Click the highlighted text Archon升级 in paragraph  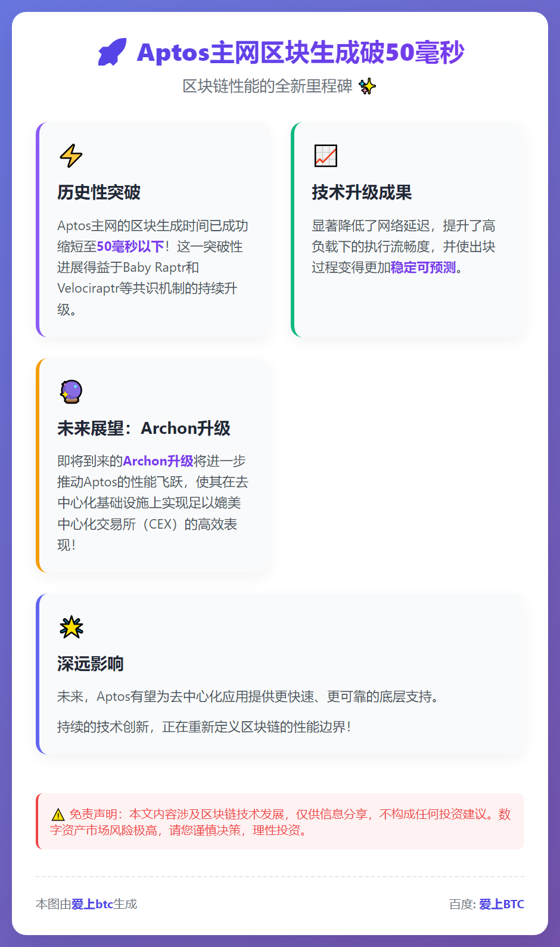pos(158,461)
